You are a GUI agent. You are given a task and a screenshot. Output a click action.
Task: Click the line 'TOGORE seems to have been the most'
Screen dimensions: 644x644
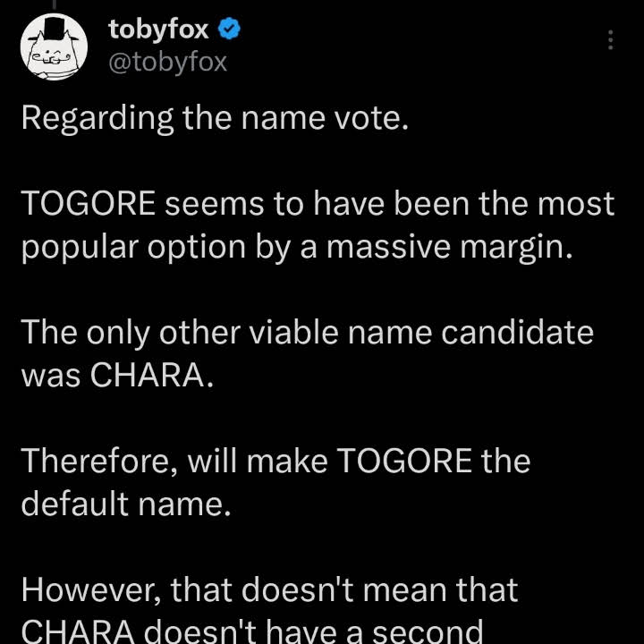[x=318, y=204]
